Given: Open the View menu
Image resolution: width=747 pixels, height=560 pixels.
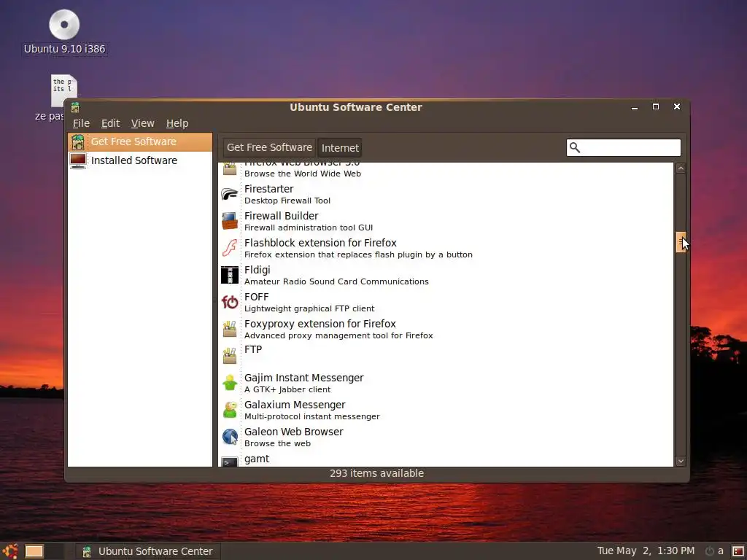Looking at the screenshot, I should pos(143,123).
